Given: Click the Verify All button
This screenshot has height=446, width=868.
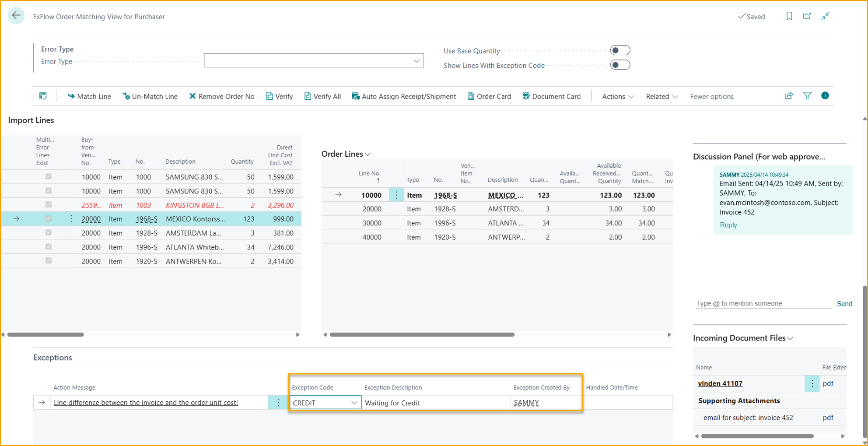Looking at the screenshot, I should [x=322, y=96].
